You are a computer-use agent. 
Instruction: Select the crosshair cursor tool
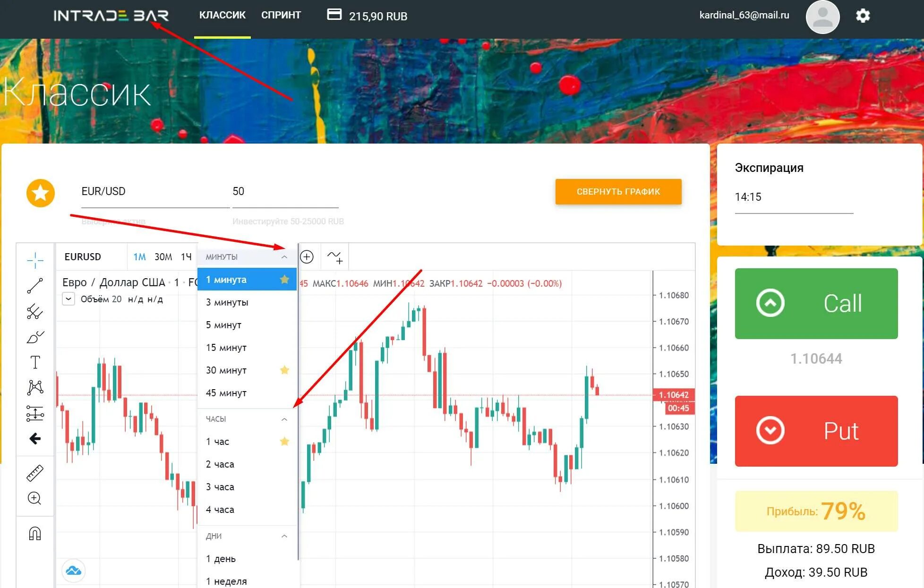coord(35,260)
